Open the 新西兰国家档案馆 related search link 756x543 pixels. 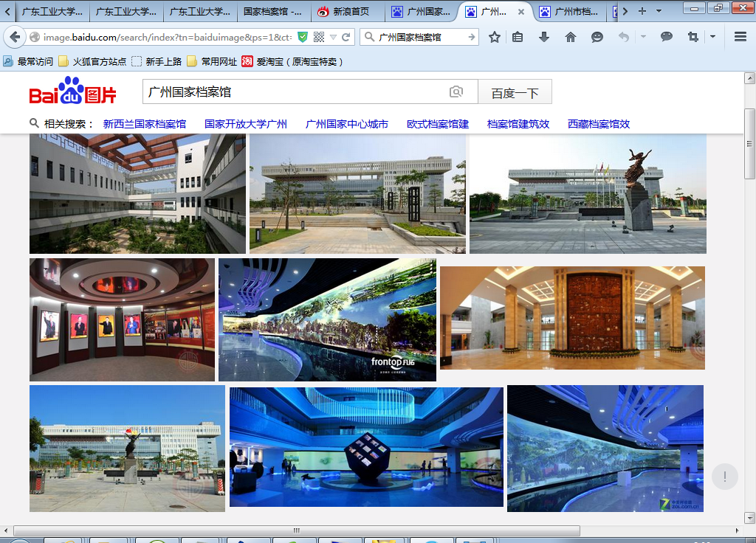pyautogui.click(x=144, y=124)
